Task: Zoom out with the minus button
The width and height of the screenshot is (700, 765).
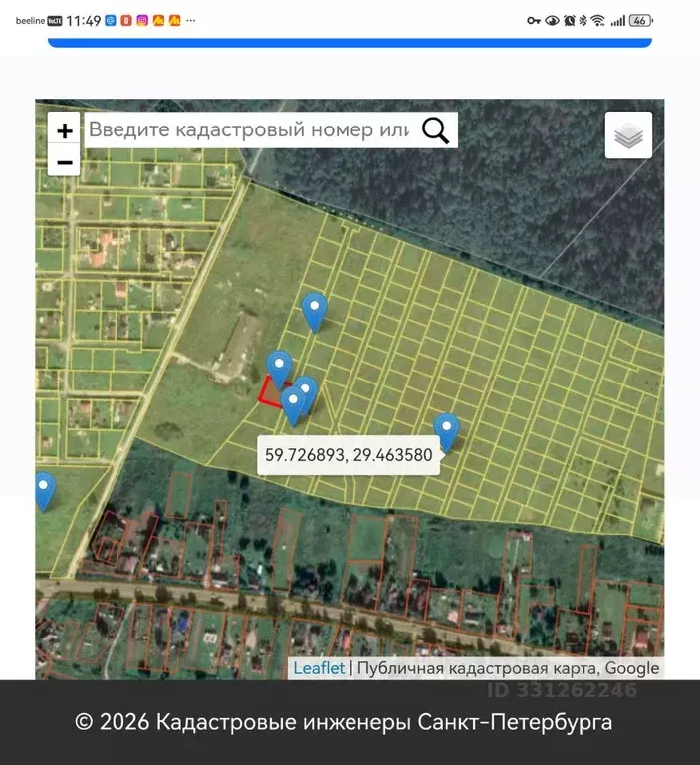Action: tap(64, 162)
